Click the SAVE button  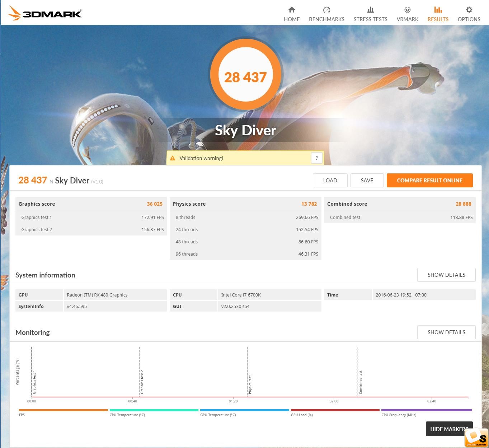point(367,181)
